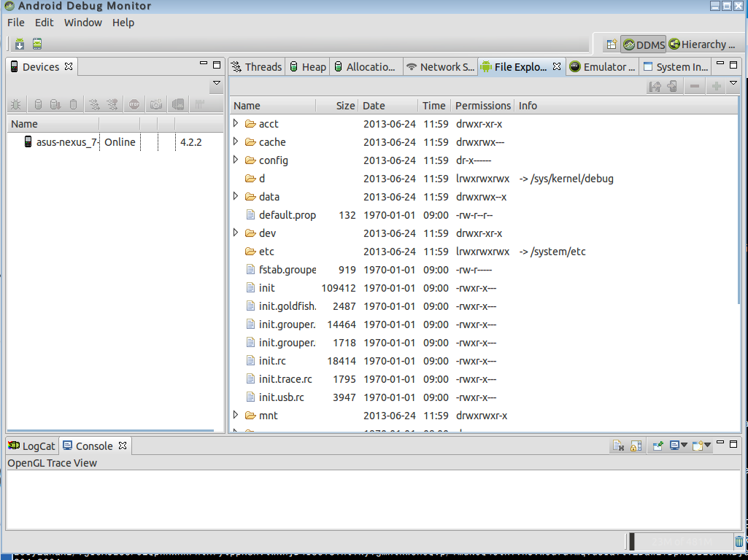Run the garbage collector trash icon in status bar
The image size is (748, 560).
[x=739, y=542]
